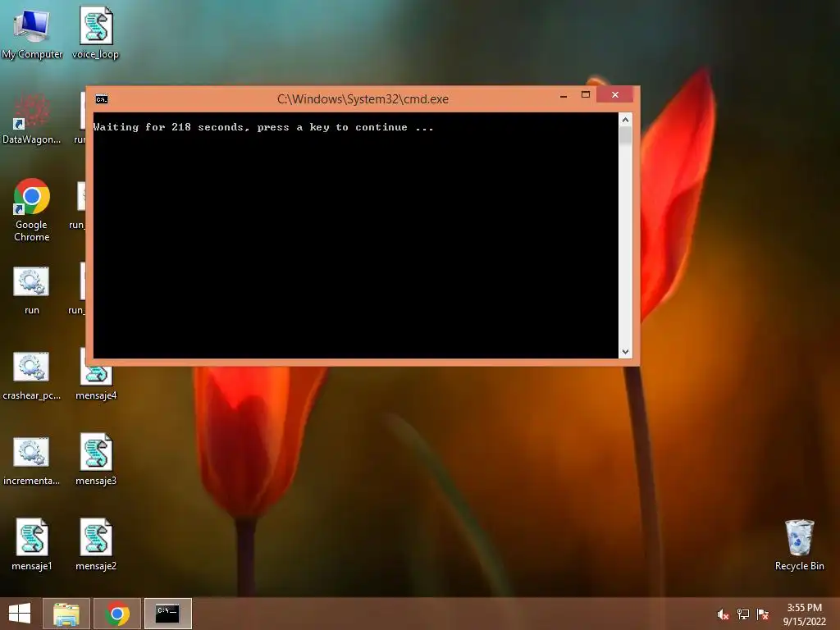Open the Recycle Bin

click(x=799, y=545)
